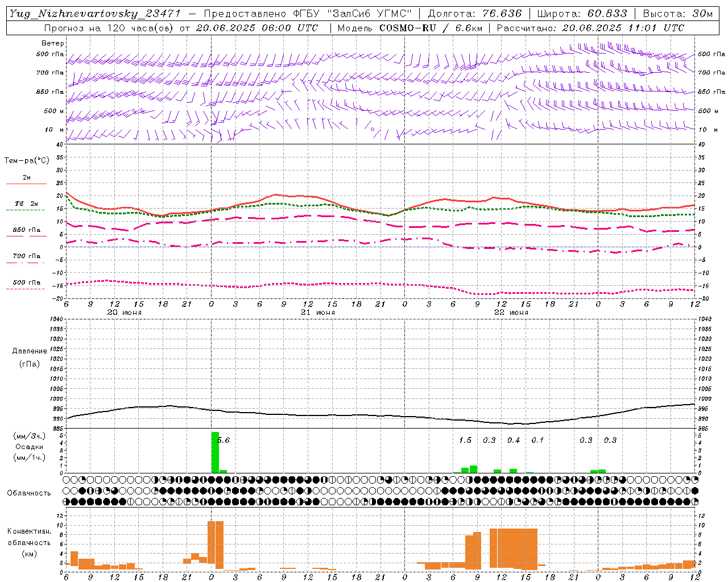Click the (мм/3ч.) precipitation unit label
Image resolution: width=728 pixels, height=582 pixels.
pyautogui.click(x=29, y=436)
